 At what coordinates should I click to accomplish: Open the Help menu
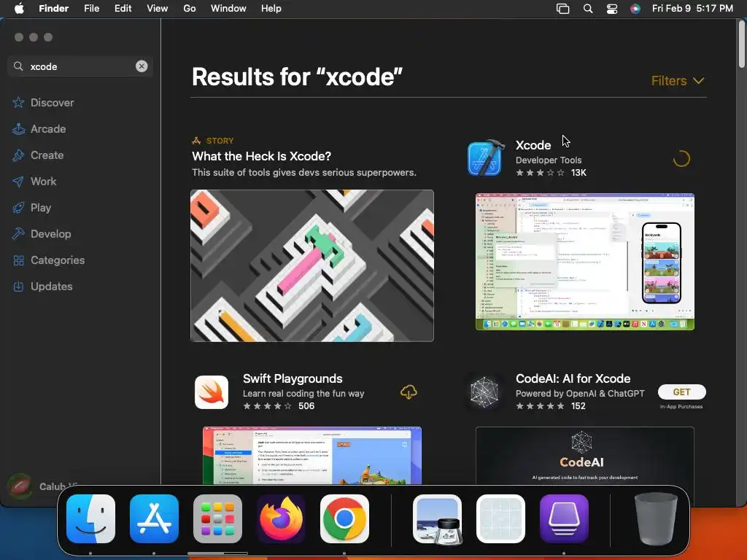[271, 9]
